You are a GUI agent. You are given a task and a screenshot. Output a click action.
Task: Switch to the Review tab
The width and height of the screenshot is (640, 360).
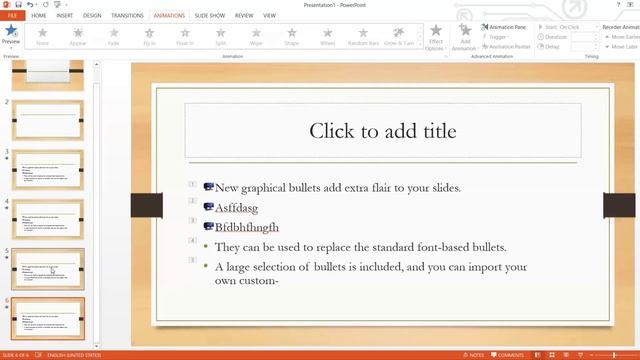244,16
